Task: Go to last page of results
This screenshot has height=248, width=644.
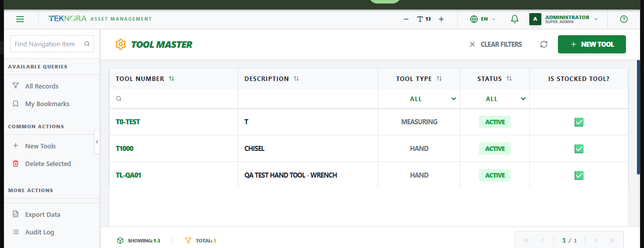Action: [x=612, y=240]
